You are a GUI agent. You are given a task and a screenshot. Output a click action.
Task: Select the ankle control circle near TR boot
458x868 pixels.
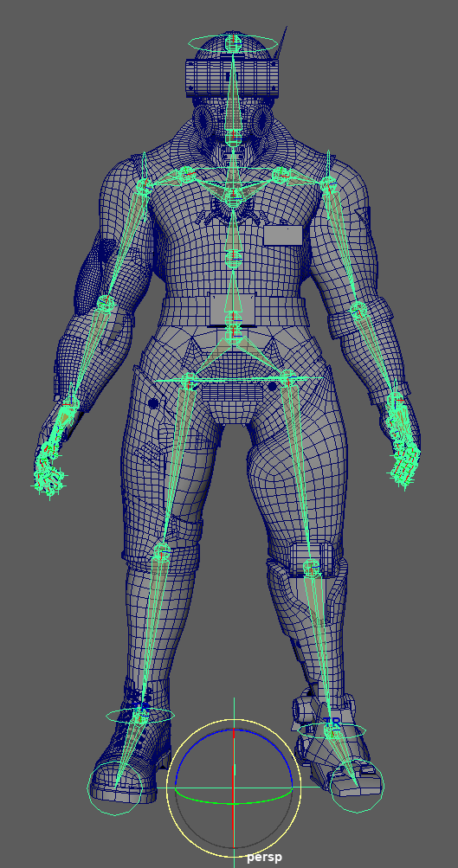[332, 730]
